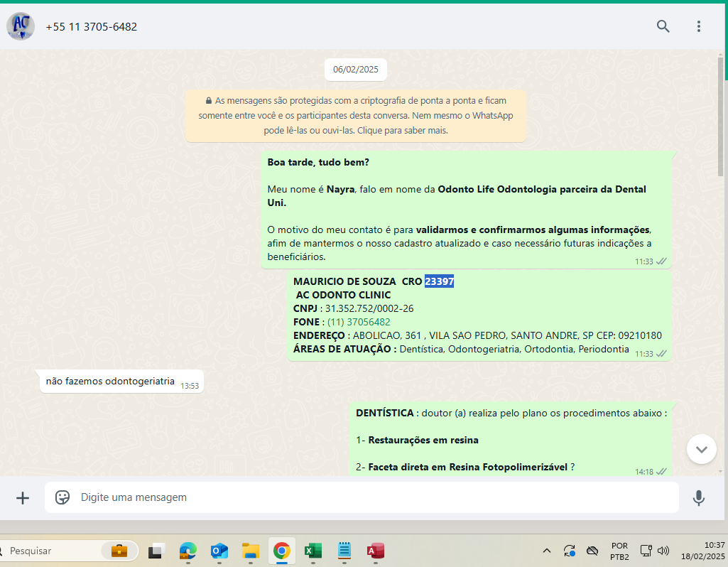
Task: Show hidden system tray icons
Action: [546, 551]
